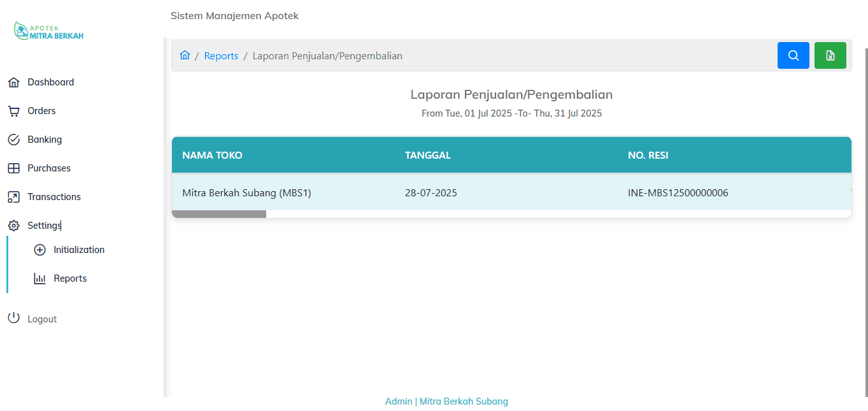The width and height of the screenshot is (868, 411).
Task: Click the table's horizontal scrollbar thumb
Action: [219, 214]
